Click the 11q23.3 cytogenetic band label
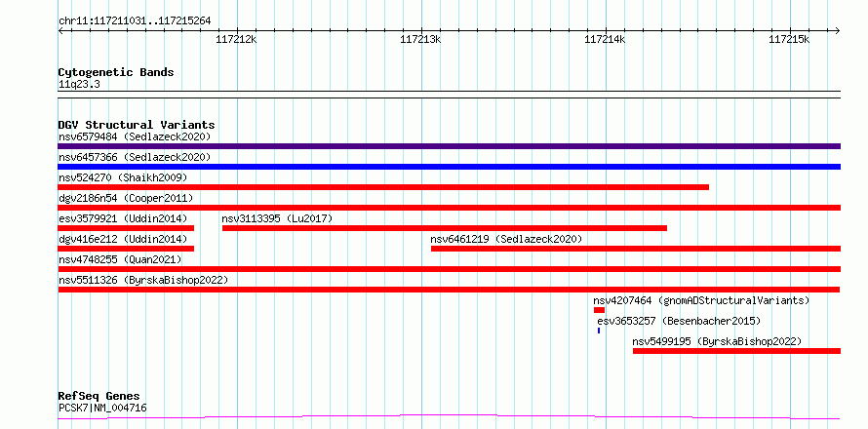 click(79, 85)
